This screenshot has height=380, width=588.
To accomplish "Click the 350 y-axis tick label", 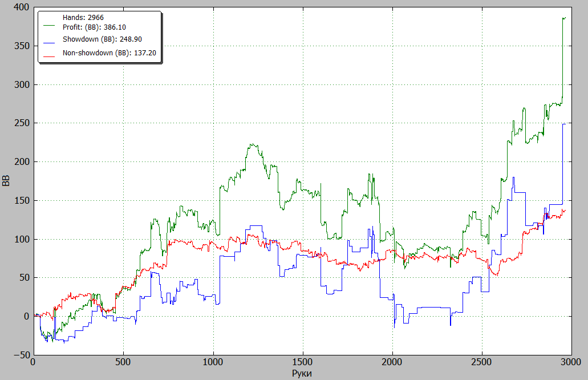I will 22,46.
